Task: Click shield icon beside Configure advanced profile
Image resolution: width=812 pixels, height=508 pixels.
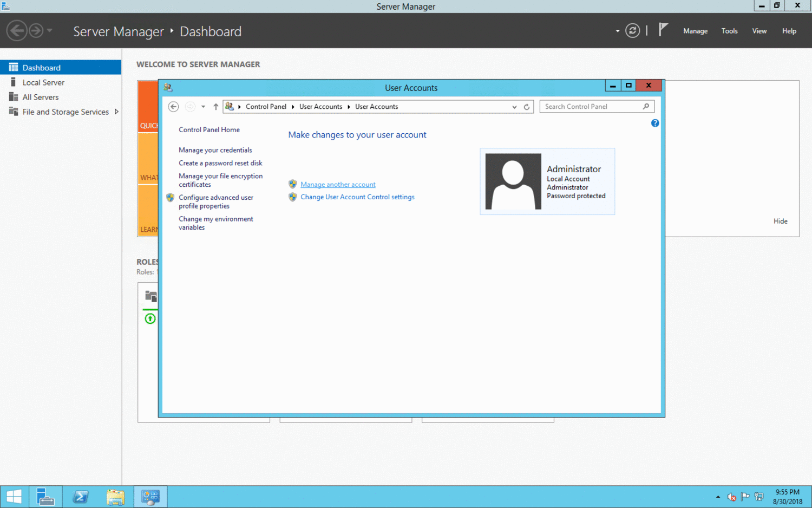Action: click(x=171, y=198)
